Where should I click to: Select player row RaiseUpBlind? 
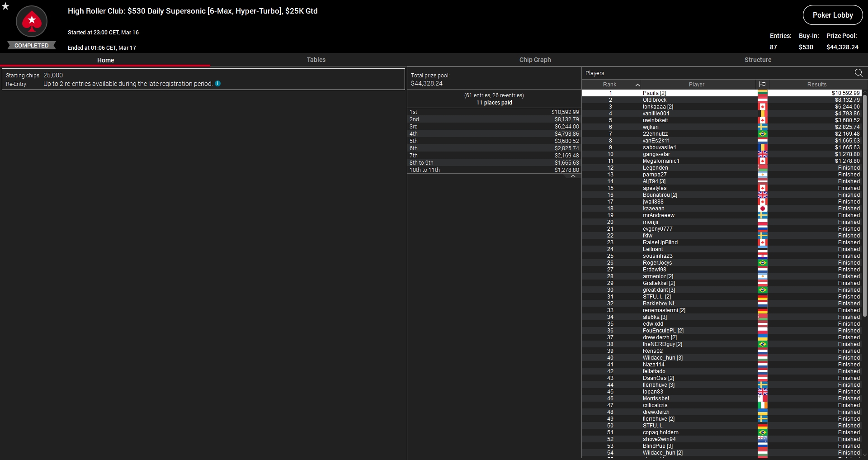722,242
